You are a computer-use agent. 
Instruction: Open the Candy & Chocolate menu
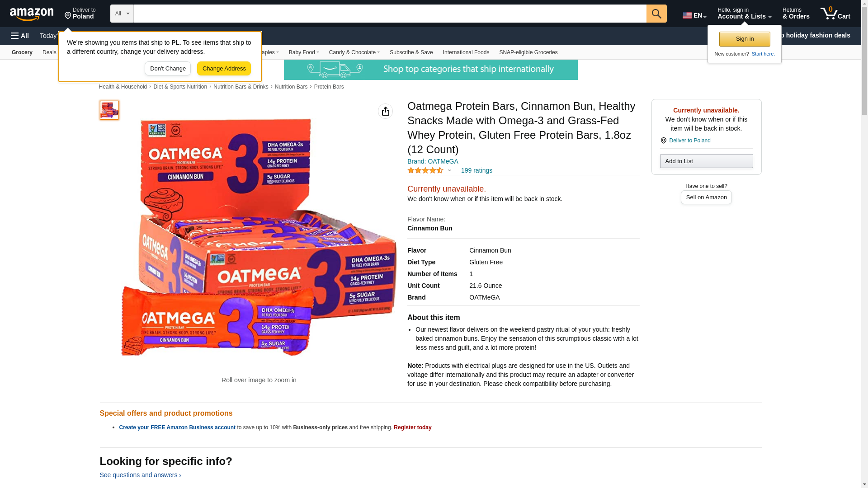coord(354,52)
